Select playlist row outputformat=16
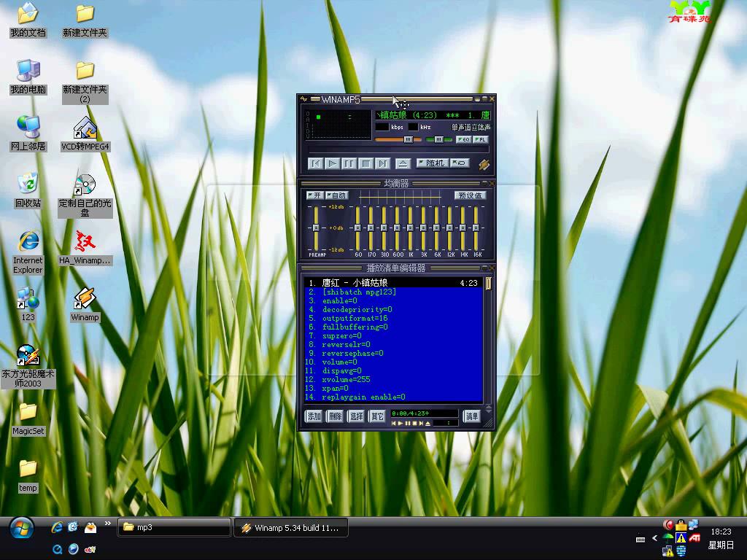The image size is (747, 560). click(x=393, y=318)
